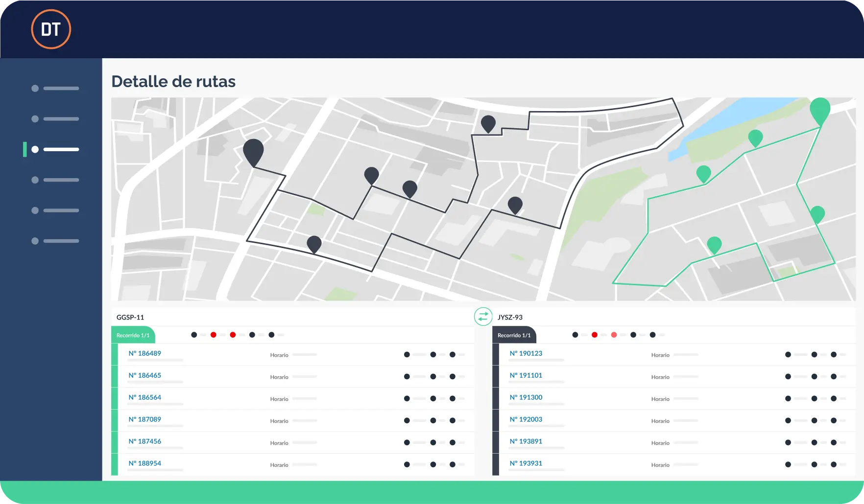Click the first status dot in N° 186489 row

(407, 355)
